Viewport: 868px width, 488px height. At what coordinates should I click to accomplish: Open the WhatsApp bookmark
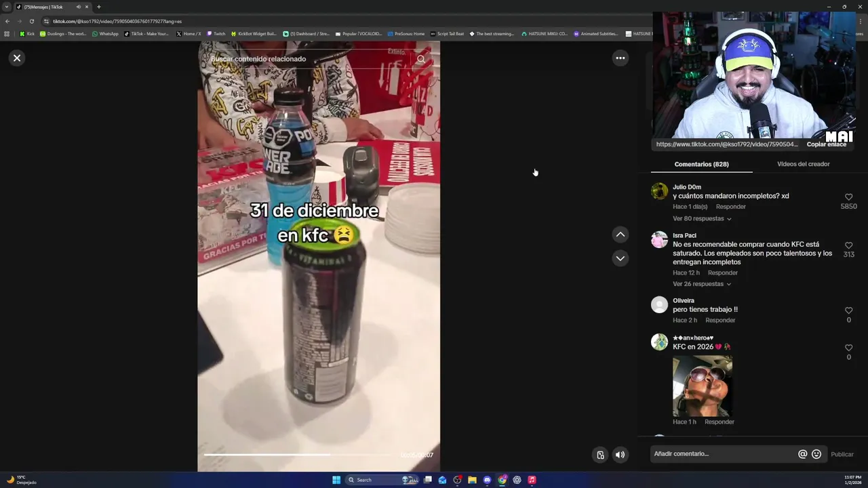pyautogui.click(x=105, y=34)
